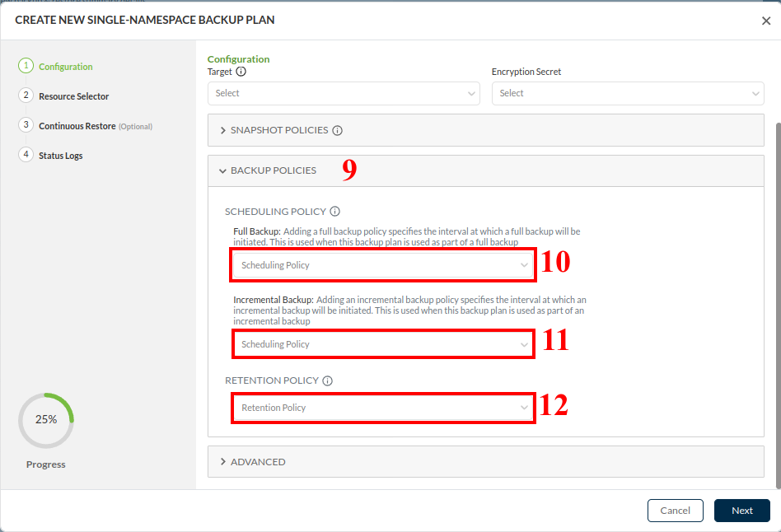Image resolution: width=781 pixels, height=532 pixels.
Task: Click the Cancel button
Action: point(675,511)
